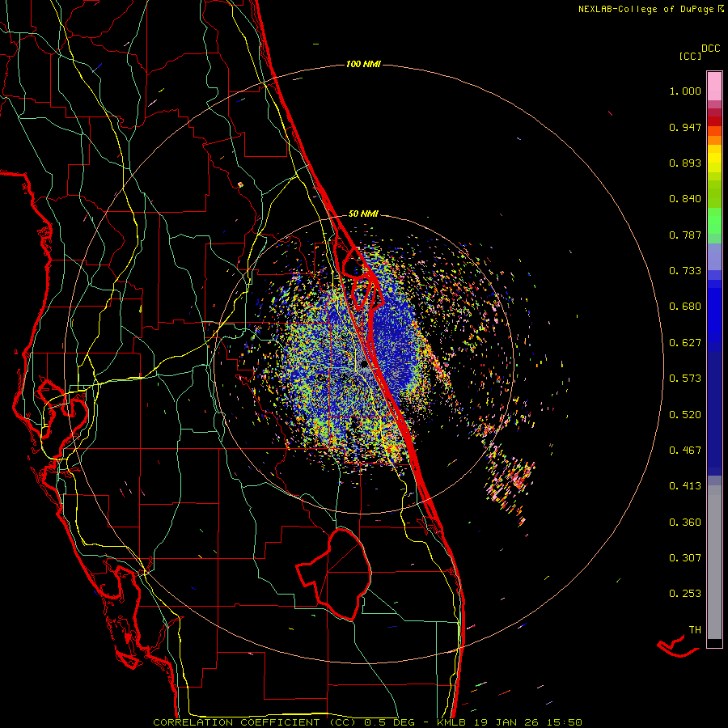Viewport: 728px width, 728px height.
Task: Select the 1.000 scale value
Action: 685,91
